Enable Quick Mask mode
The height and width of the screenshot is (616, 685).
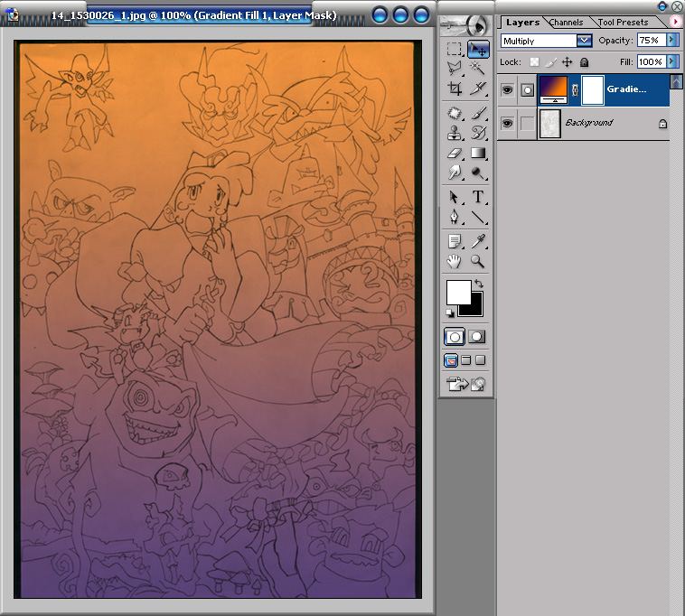click(477, 336)
